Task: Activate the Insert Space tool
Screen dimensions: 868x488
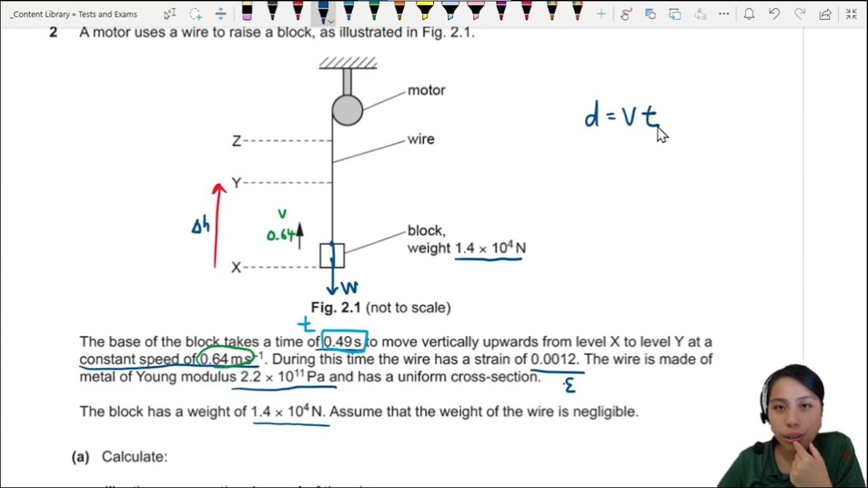Action: [x=220, y=14]
